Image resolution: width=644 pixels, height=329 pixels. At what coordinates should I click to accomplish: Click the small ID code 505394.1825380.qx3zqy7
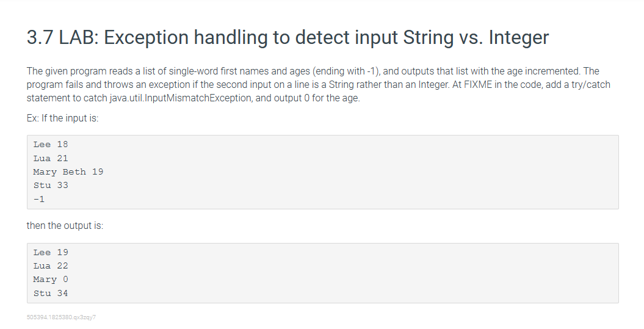(x=62, y=317)
